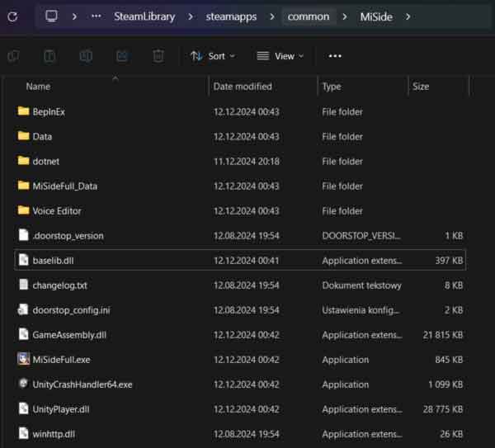Image resolution: width=495 pixels, height=448 pixels.
Task: Select the baselib.dll file name
Action: (x=53, y=261)
